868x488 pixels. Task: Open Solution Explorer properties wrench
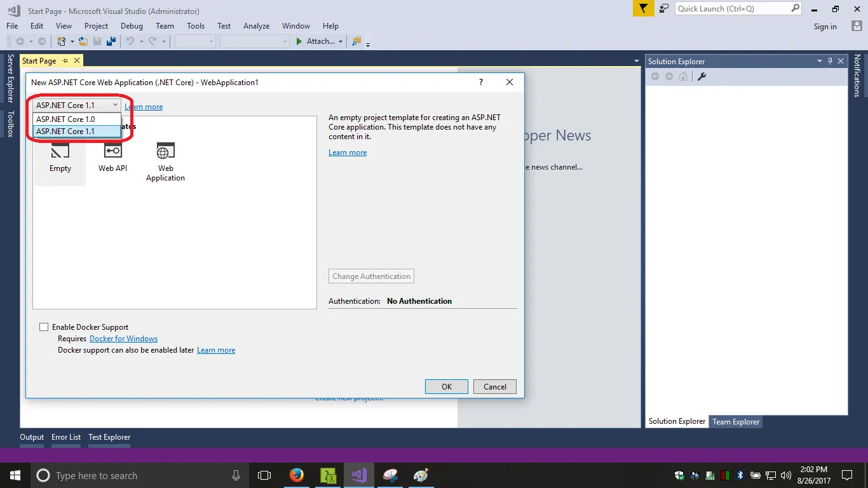coord(702,77)
